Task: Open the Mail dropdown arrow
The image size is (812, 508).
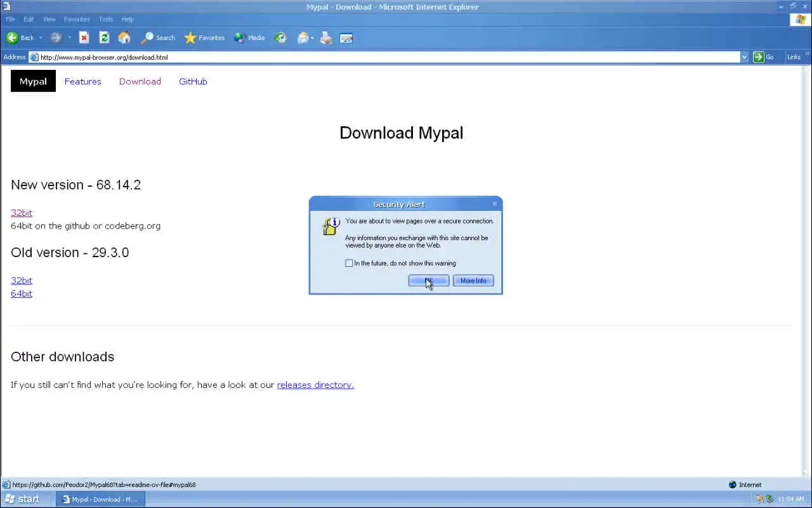Action: (312, 38)
